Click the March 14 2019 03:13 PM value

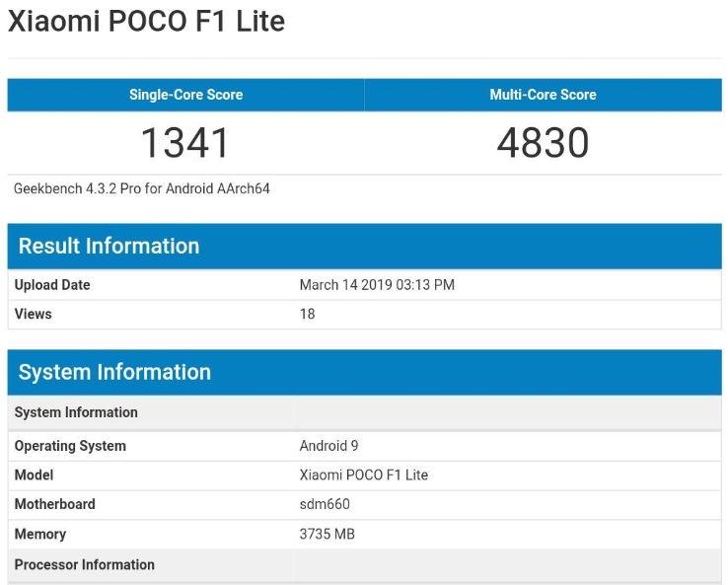tap(377, 284)
